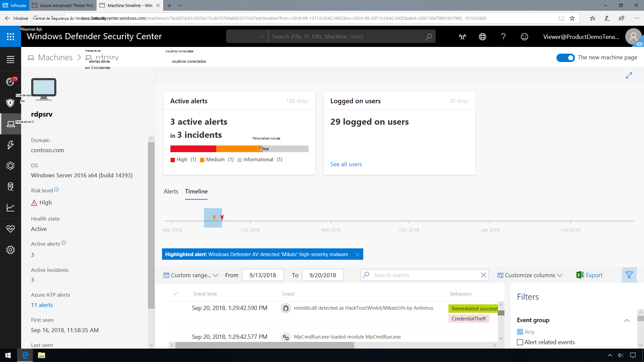Expand the Customize columns dropdown
This screenshot has width=644, height=362.
pyautogui.click(x=529, y=275)
